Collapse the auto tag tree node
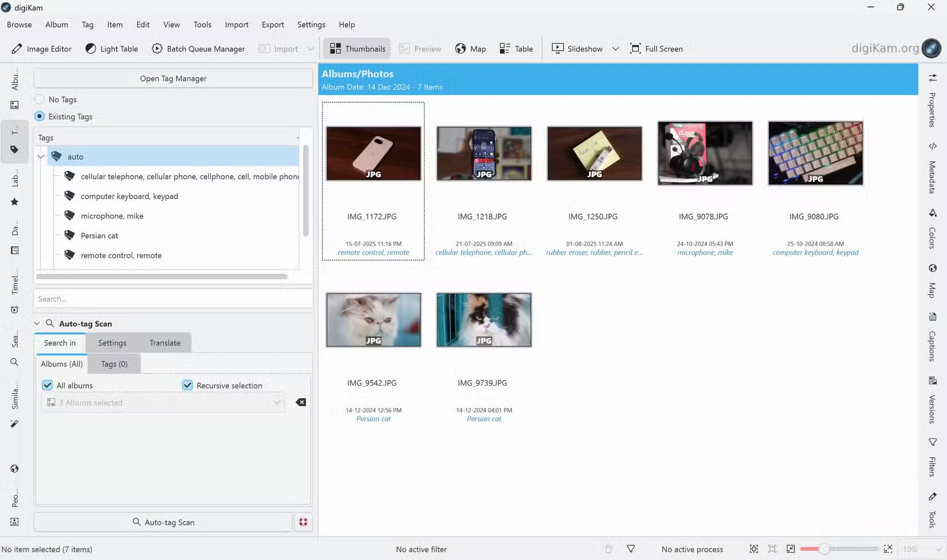Screen dimensions: 947x560 (x=40, y=156)
